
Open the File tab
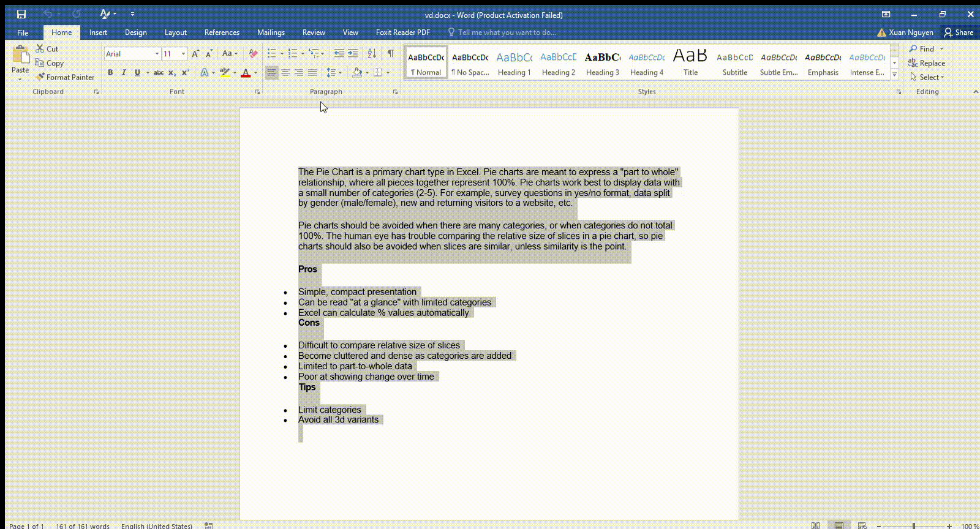click(x=23, y=32)
